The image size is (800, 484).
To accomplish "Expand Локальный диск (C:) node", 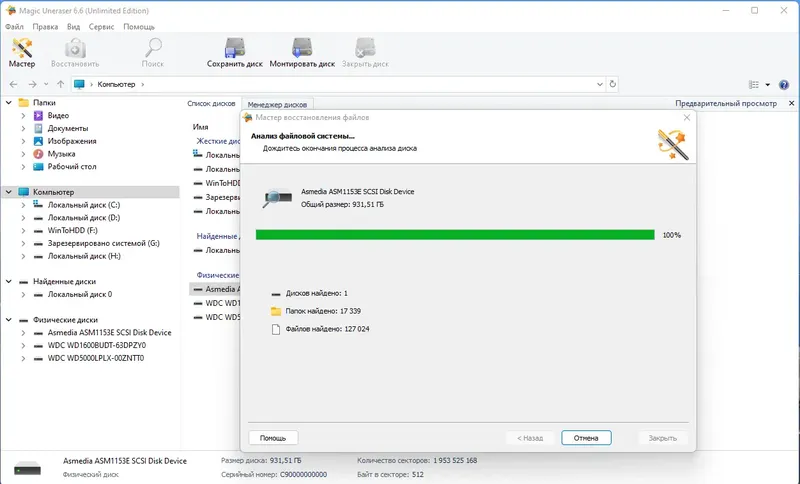I will pos(23,205).
